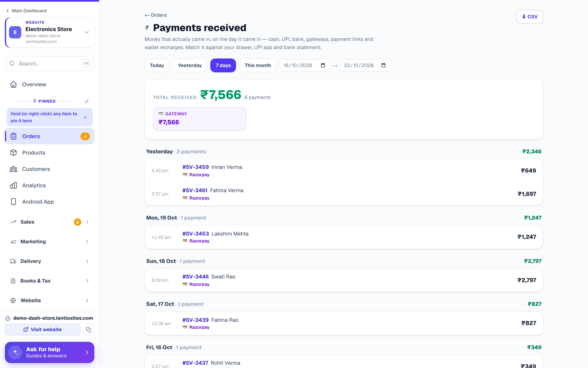The image size is (588, 368).
Task: Open order #SV-3446 link
Action: click(196, 276)
